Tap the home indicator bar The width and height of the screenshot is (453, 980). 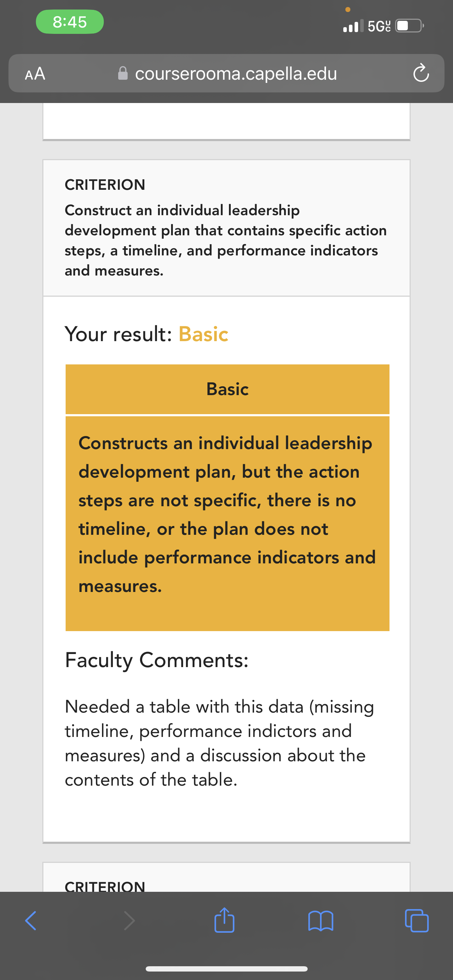226,969
